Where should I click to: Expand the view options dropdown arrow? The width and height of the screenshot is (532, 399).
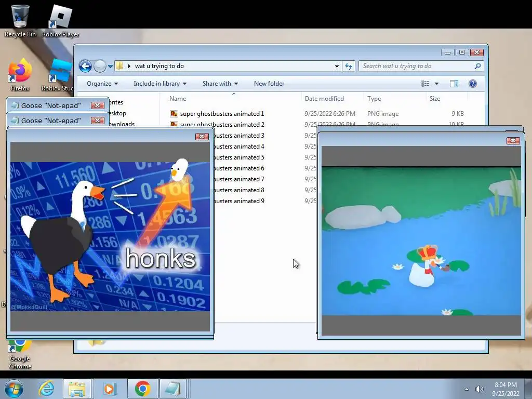pyautogui.click(x=436, y=84)
